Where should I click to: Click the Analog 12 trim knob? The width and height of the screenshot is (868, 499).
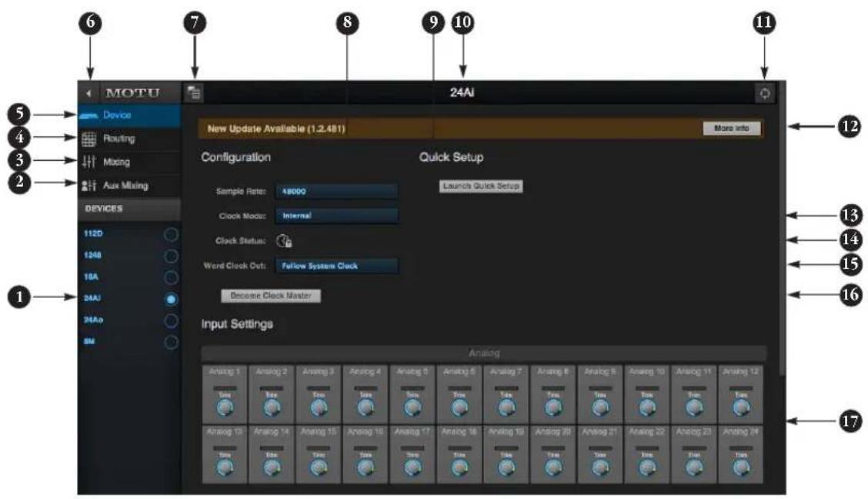pyautogui.click(x=741, y=409)
